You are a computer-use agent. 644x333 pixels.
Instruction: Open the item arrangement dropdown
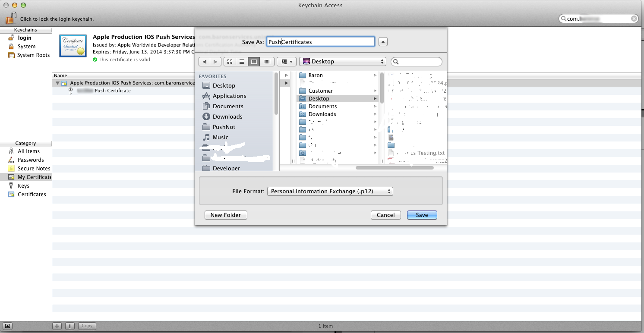[287, 62]
